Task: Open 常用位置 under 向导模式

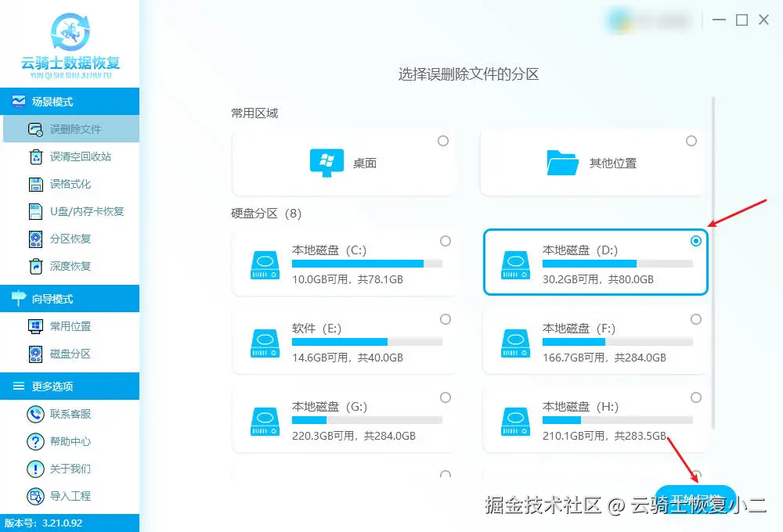Action: [70, 326]
